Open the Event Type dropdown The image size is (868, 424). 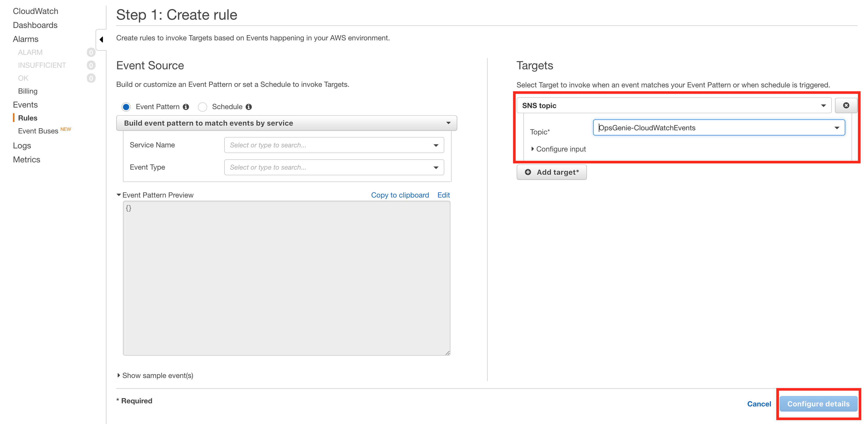pyautogui.click(x=334, y=167)
